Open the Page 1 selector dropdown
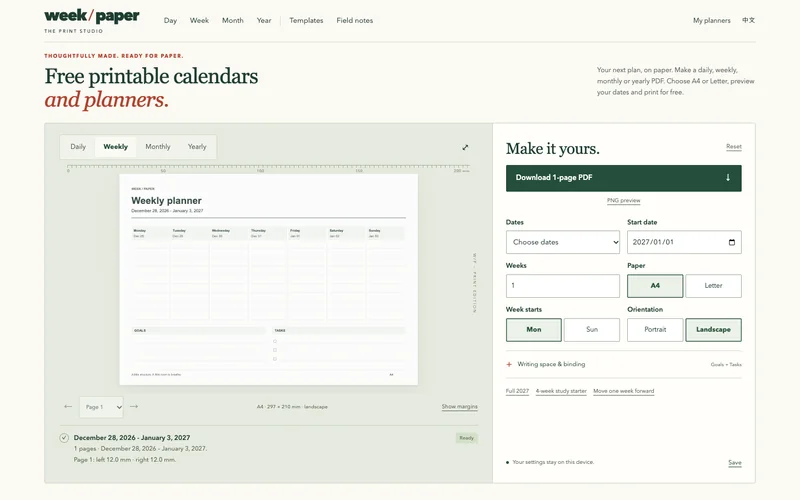800x500 pixels. (101, 407)
